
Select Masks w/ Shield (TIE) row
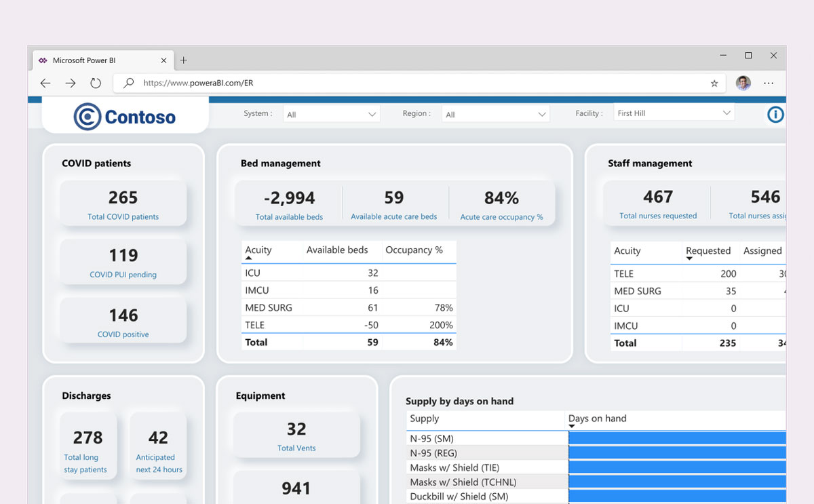[596, 467]
